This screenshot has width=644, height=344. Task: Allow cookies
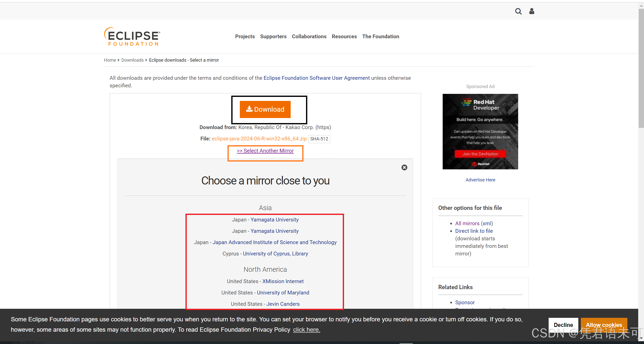pos(604,325)
